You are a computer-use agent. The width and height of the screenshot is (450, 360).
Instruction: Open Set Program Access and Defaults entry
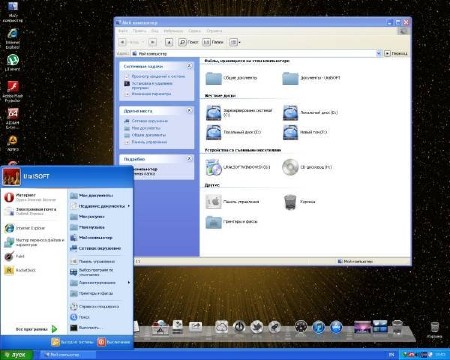pos(92,272)
